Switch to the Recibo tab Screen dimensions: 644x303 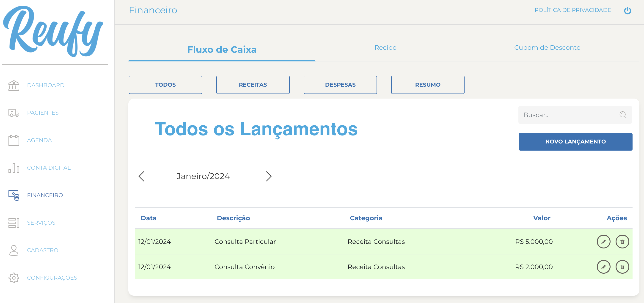pyautogui.click(x=385, y=47)
